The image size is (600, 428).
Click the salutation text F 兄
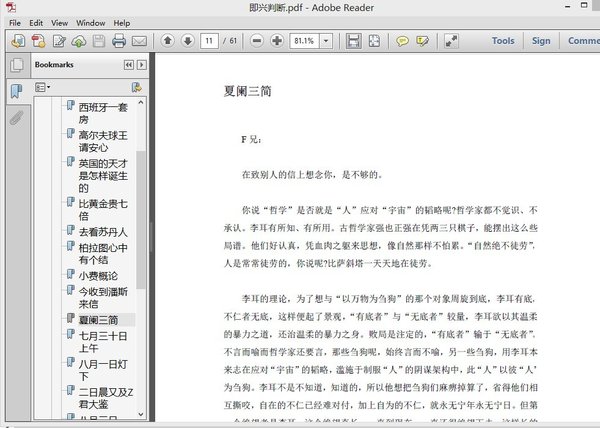(x=251, y=140)
